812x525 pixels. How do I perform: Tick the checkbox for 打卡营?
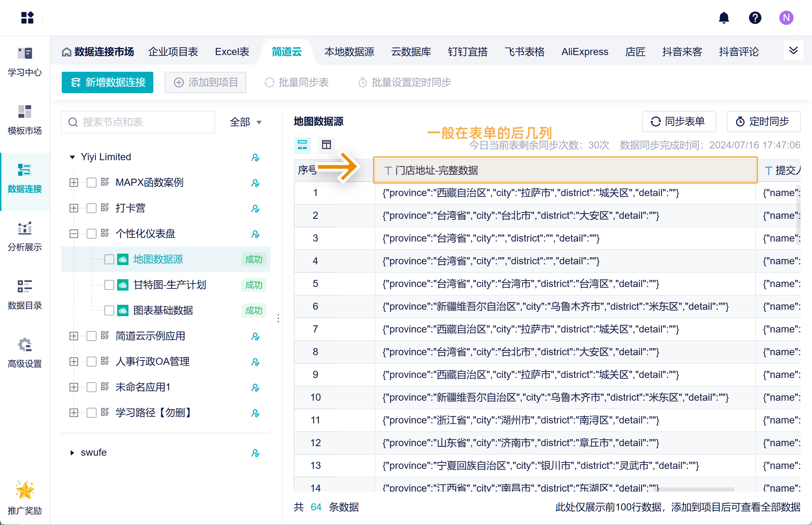pos(92,208)
